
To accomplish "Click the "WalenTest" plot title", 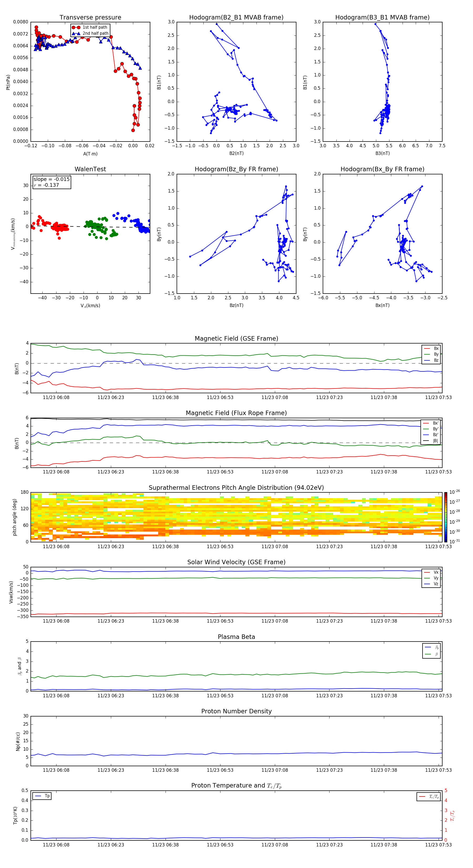I will pos(90,169).
